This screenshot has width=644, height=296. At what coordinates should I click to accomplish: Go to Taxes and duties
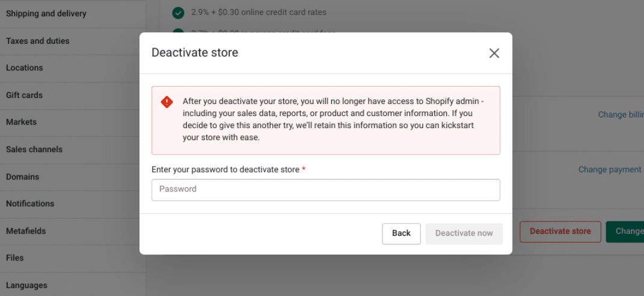click(37, 41)
